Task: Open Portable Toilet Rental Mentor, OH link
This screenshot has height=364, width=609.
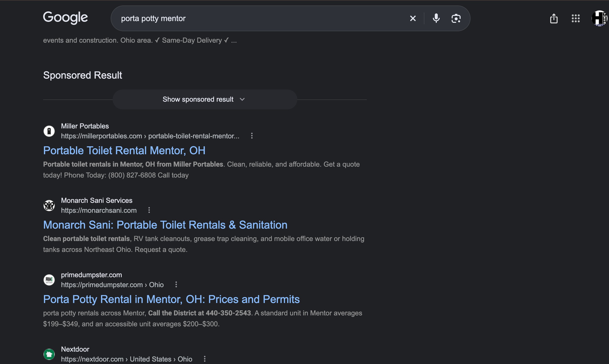Action: tap(124, 151)
